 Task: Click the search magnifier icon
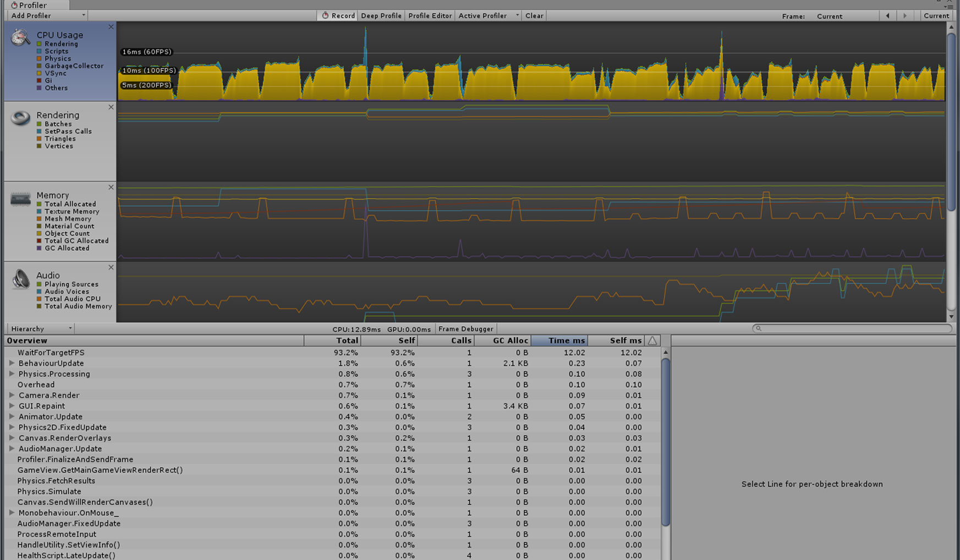(758, 328)
